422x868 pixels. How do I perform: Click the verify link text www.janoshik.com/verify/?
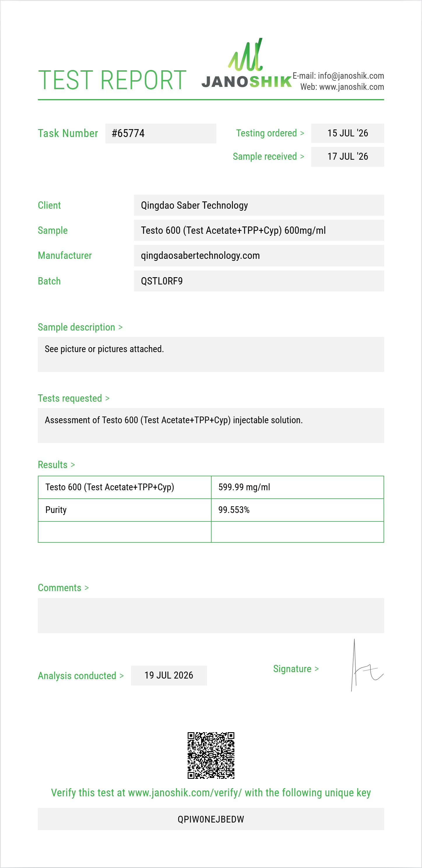[x=185, y=793]
